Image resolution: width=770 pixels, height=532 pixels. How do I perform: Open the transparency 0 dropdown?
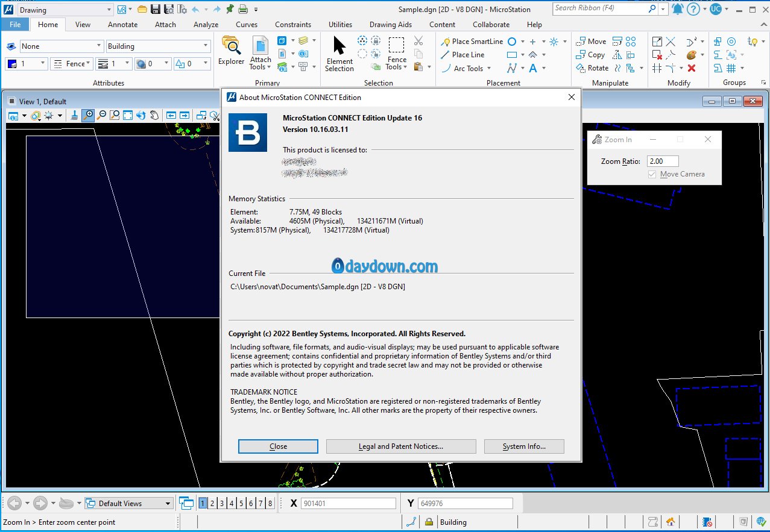(x=153, y=63)
